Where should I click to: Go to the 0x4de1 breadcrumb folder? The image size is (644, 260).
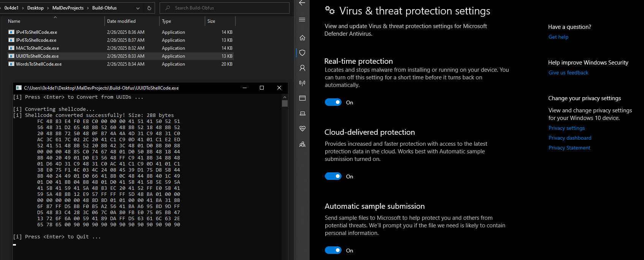11,8
